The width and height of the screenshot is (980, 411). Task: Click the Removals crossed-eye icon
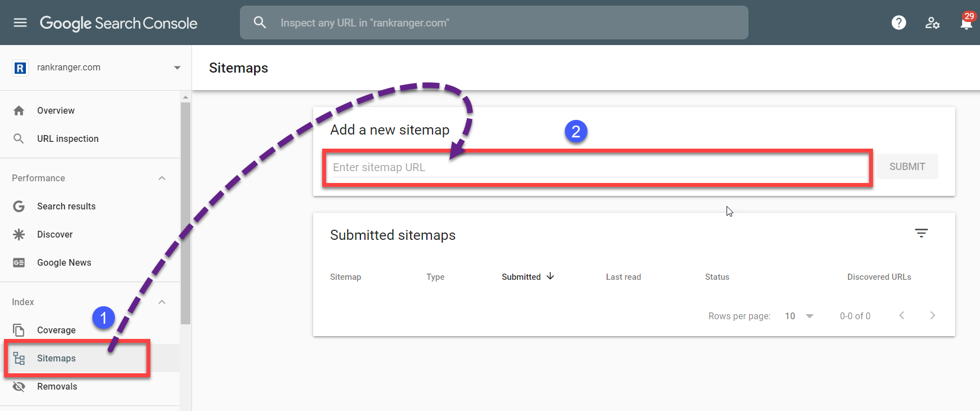19,386
